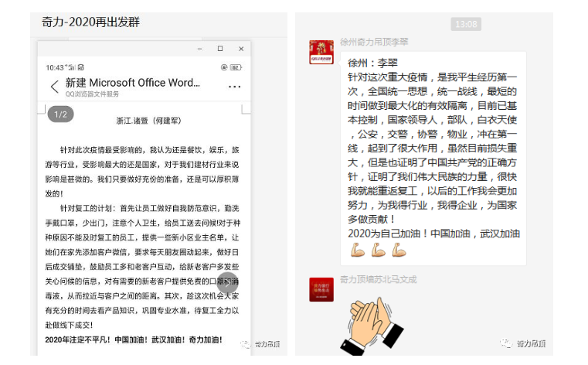
Task: Minimize the document preview window
Action: click(x=199, y=49)
